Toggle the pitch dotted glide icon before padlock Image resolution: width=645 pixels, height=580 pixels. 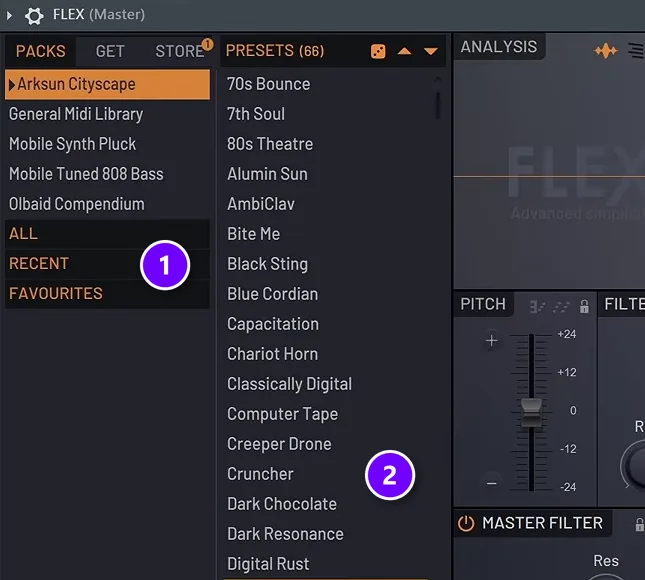pos(561,306)
